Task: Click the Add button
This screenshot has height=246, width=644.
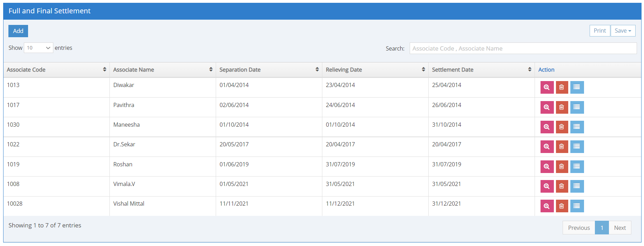Action: (x=18, y=31)
